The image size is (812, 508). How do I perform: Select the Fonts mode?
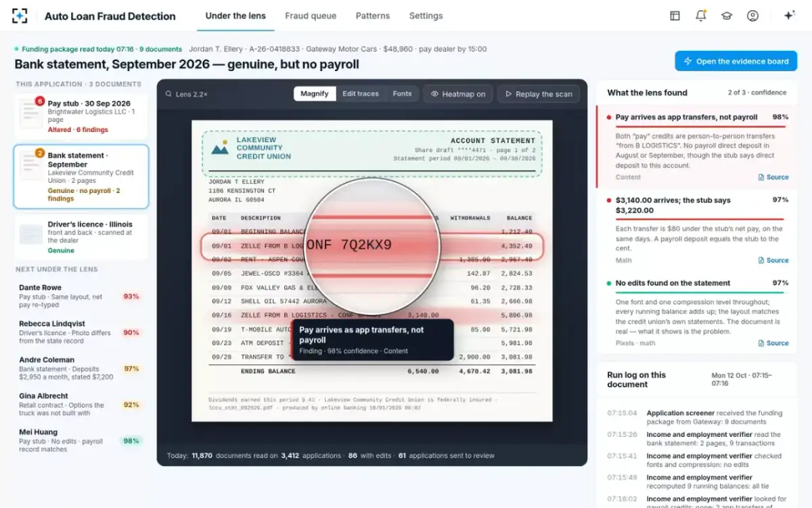[402, 94]
